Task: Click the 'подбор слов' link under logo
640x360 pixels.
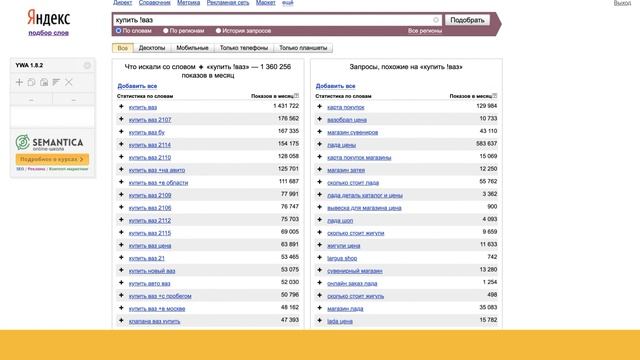Action: 49,33
